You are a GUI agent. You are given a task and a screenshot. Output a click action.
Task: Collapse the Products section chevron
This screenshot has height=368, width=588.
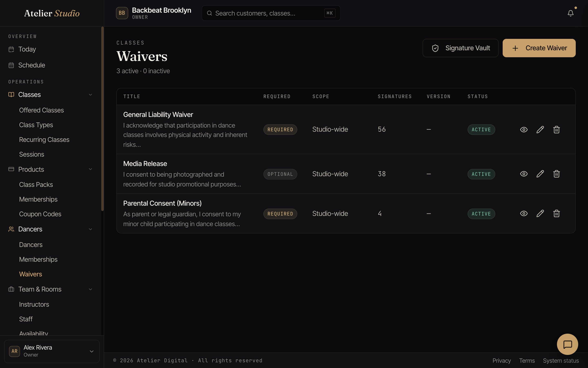90,169
